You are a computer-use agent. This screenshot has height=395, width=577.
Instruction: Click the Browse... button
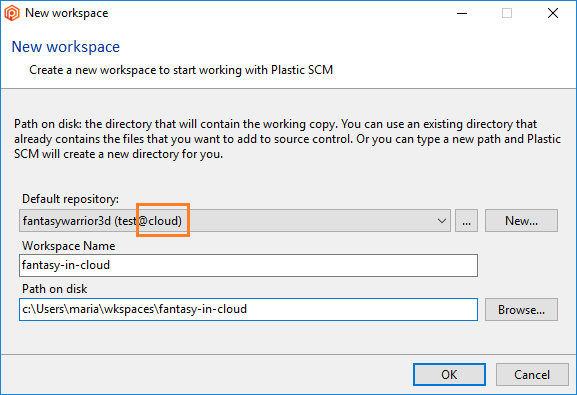click(521, 310)
